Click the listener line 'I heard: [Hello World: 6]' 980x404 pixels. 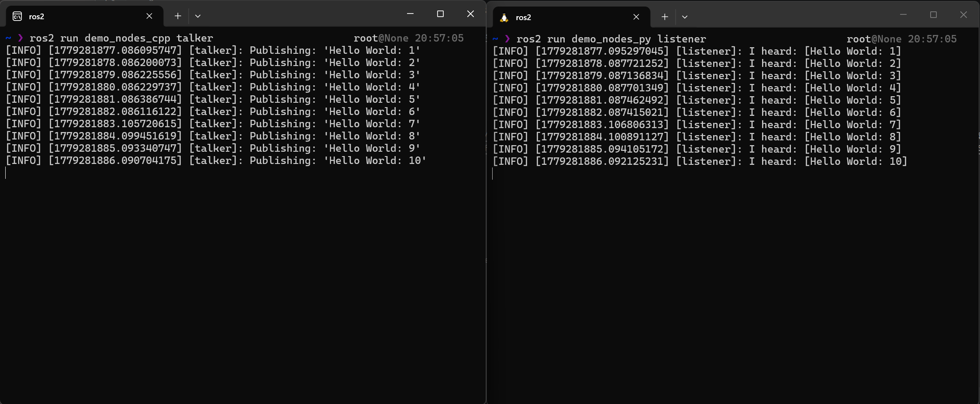(697, 113)
